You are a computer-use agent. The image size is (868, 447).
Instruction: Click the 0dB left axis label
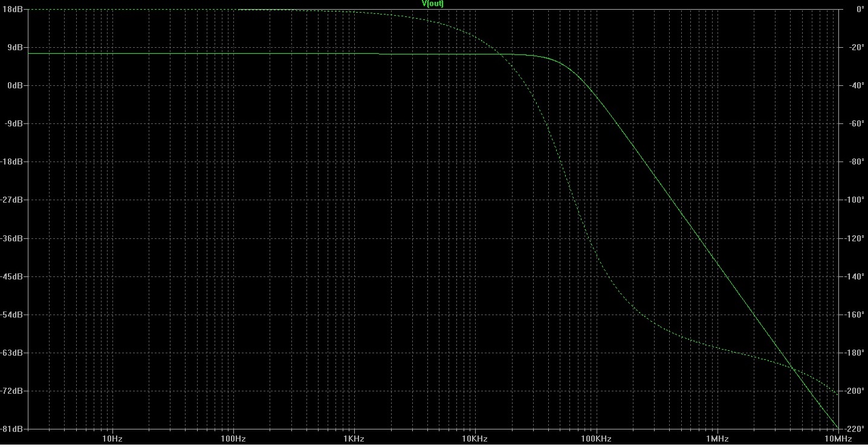[16, 85]
